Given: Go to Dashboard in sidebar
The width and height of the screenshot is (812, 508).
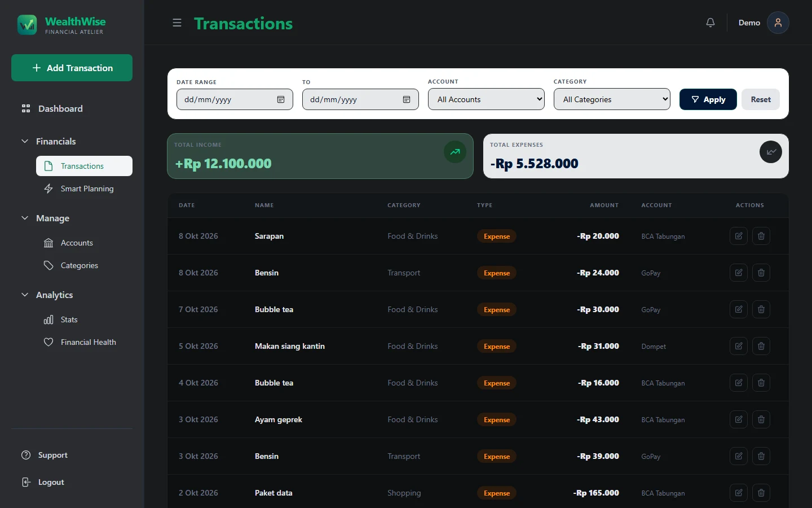Looking at the screenshot, I should coord(72,108).
